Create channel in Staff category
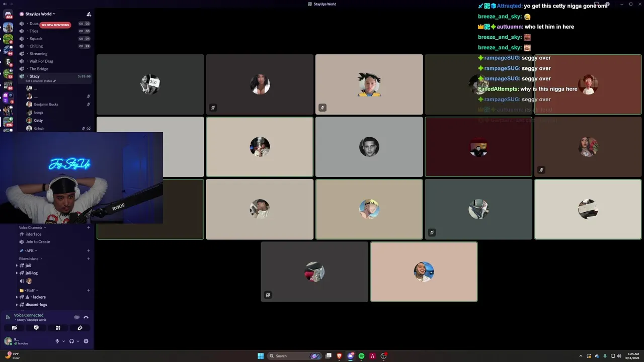 pos(89,291)
